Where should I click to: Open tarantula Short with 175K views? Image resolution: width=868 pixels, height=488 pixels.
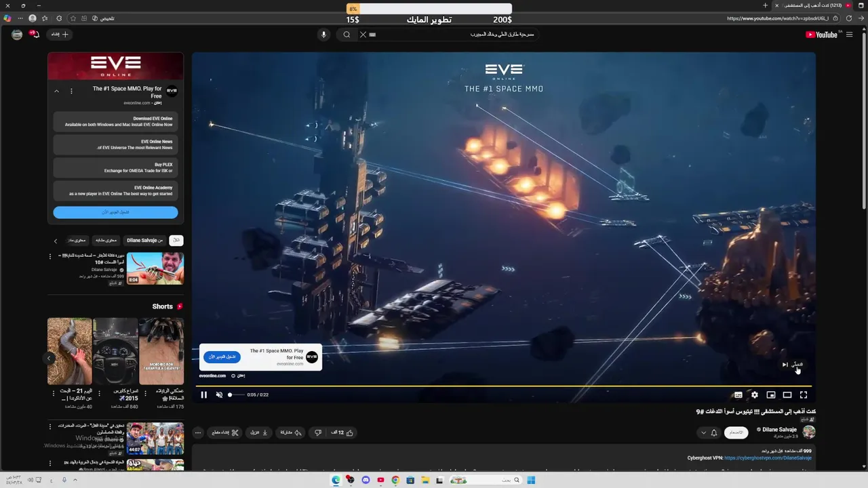(161, 351)
